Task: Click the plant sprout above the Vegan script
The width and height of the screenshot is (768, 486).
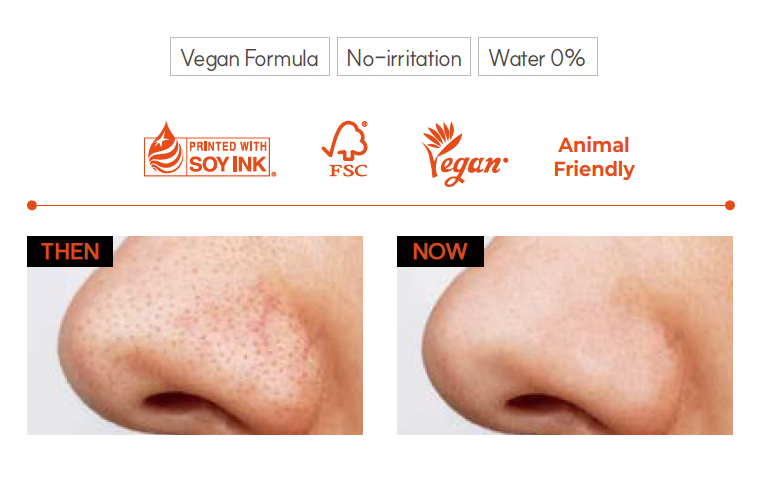Action: tap(442, 135)
